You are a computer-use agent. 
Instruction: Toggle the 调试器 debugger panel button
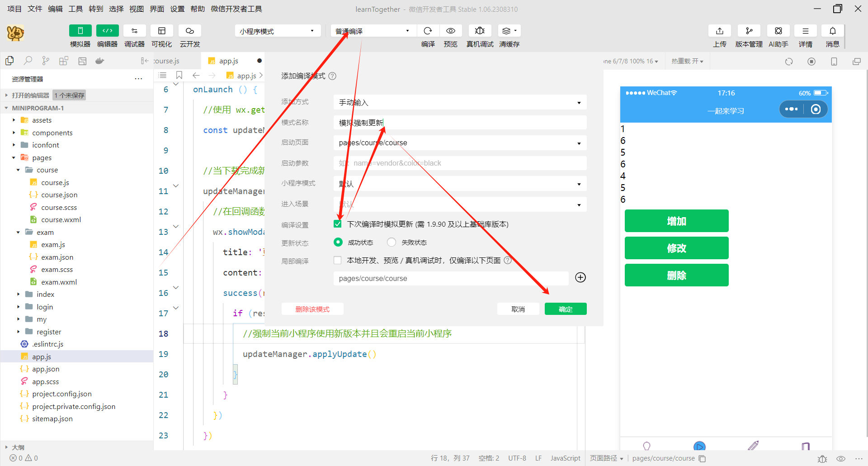135,31
